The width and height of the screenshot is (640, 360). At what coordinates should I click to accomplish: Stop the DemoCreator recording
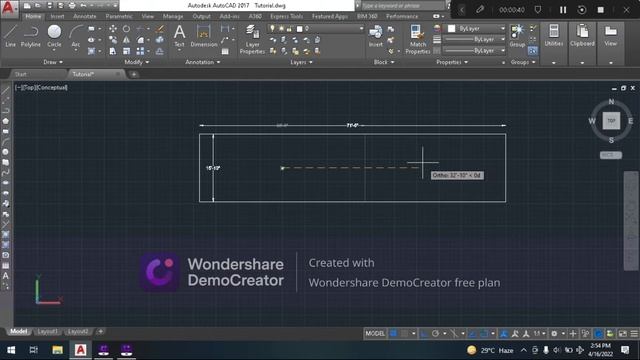(x=600, y=10)
